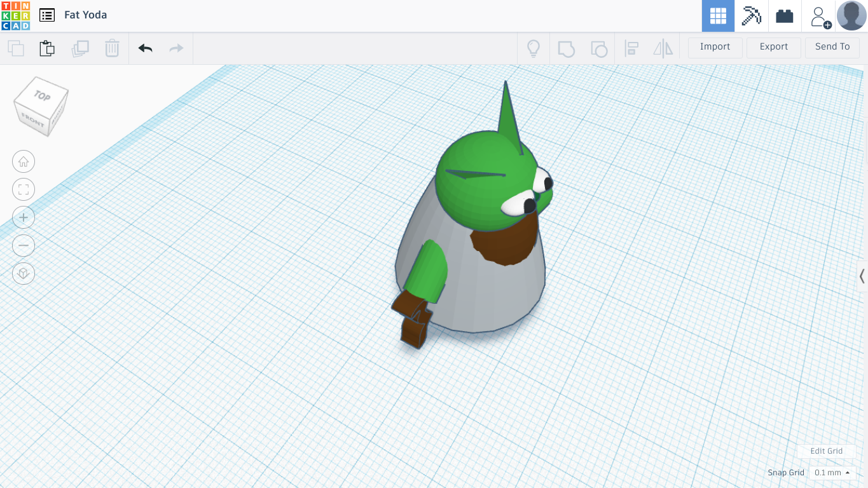This screenshot has width=868, height=488.
Task: Click the Ungroup shapes icon
Action: pos(599,48)
